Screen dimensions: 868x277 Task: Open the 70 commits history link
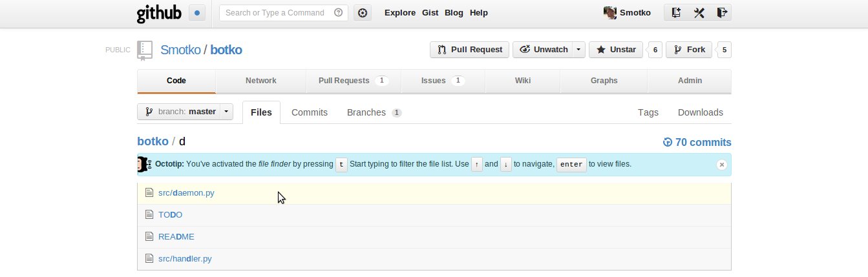pyautogui.click(x=697, y=143)
